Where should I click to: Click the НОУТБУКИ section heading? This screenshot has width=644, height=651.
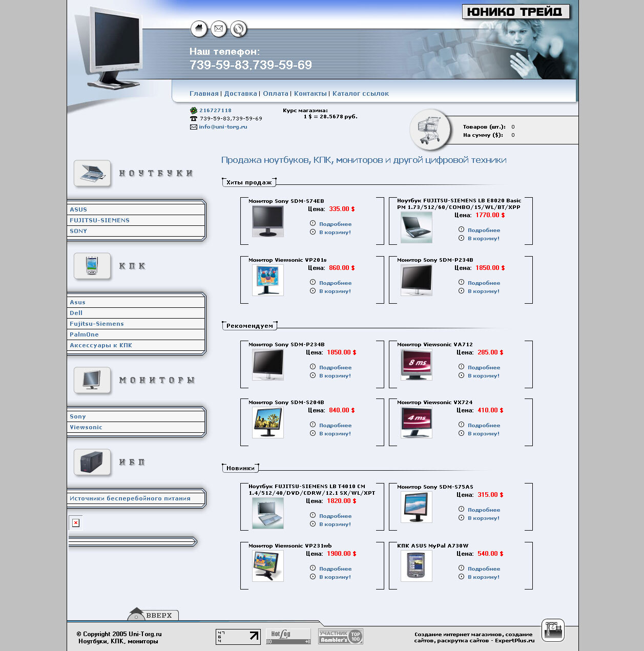pos(156,174)
